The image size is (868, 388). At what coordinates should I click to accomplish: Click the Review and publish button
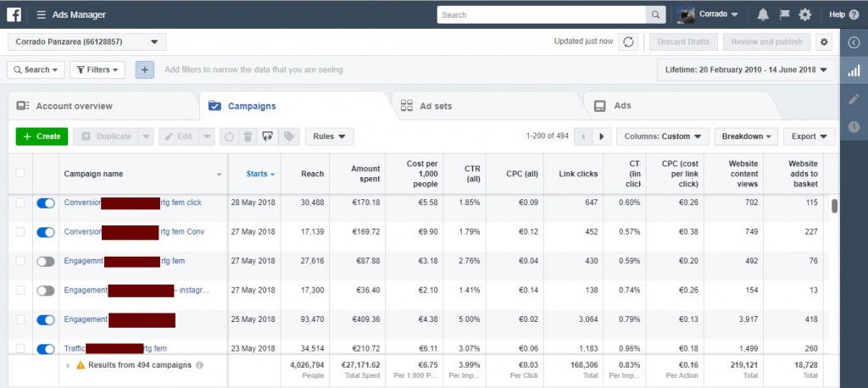tap(766, 42)
